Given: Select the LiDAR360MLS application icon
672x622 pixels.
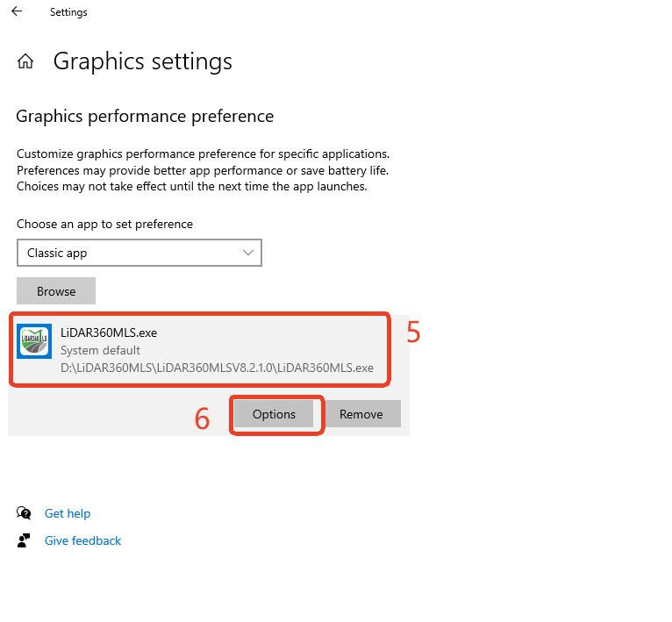Looking at the screenshot, I should coord(34,340).
